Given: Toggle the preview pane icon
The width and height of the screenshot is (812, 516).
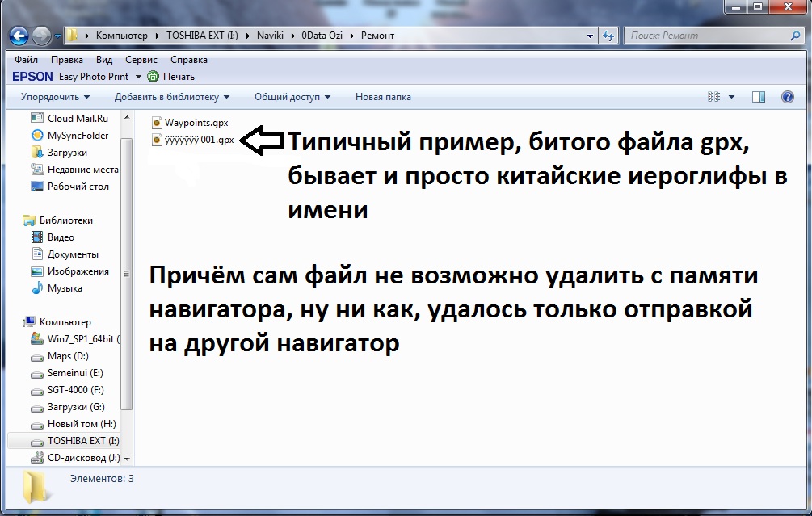Looking at the screenshot, I should [x=759, y=97].
